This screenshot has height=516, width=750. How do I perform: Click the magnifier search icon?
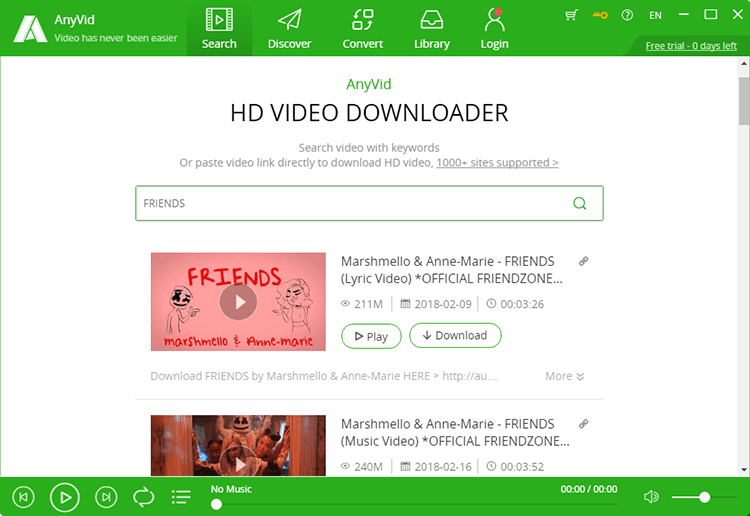pos(580,203)
